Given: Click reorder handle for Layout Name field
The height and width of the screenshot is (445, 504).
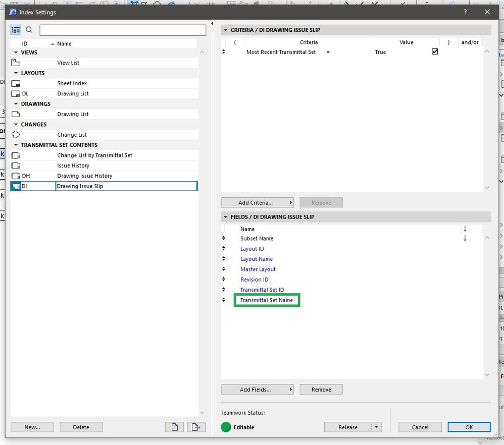Looking at the screenshot, I should pos(224,259).
